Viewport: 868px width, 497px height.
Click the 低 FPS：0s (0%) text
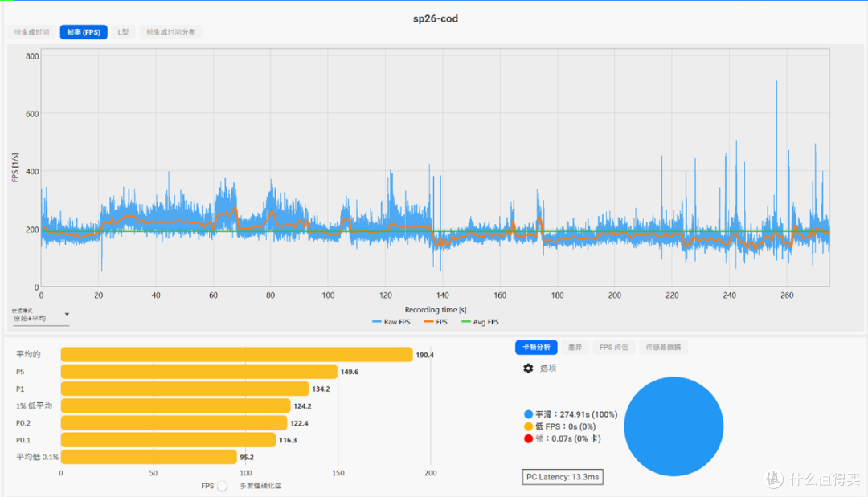(x=565, y=426)
